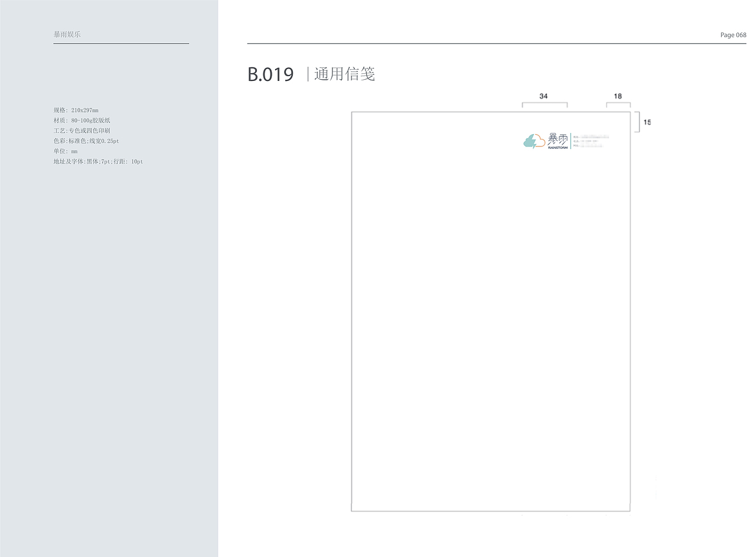Click the 材质: 80-100g胶版纸 line
The width and height of the screenshot is (756, 557).
(x=82, y=120)
